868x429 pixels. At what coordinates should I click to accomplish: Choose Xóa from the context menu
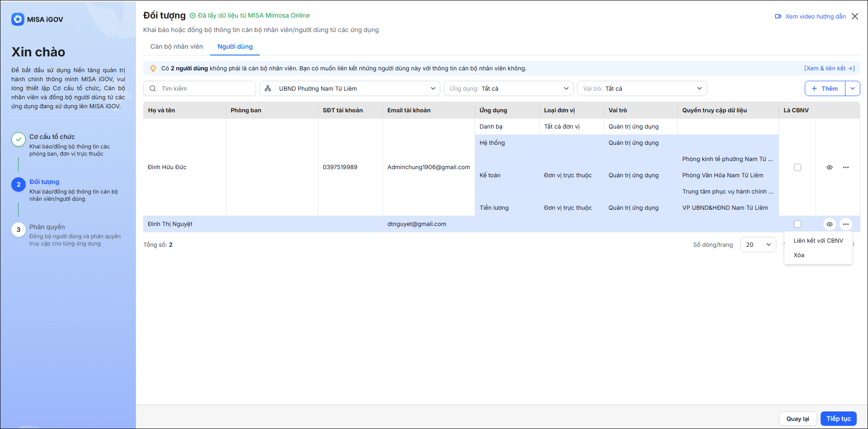click(x=818, y=255)
